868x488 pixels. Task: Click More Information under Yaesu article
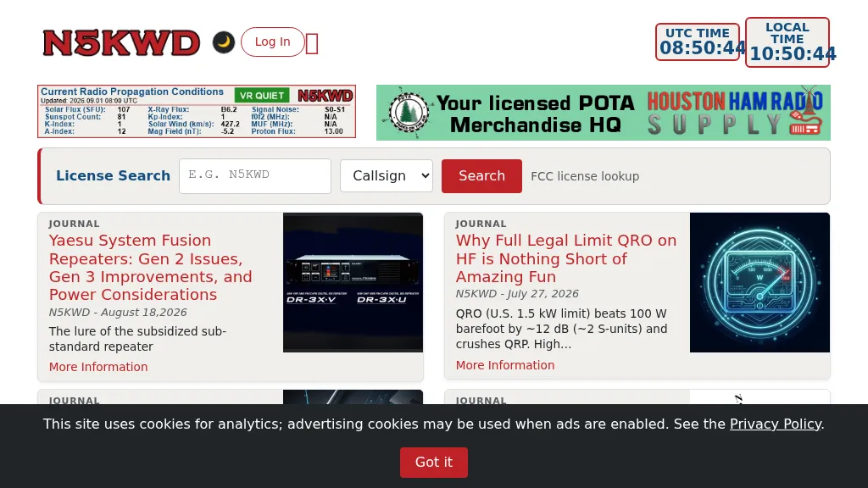[x=98, y=367]
